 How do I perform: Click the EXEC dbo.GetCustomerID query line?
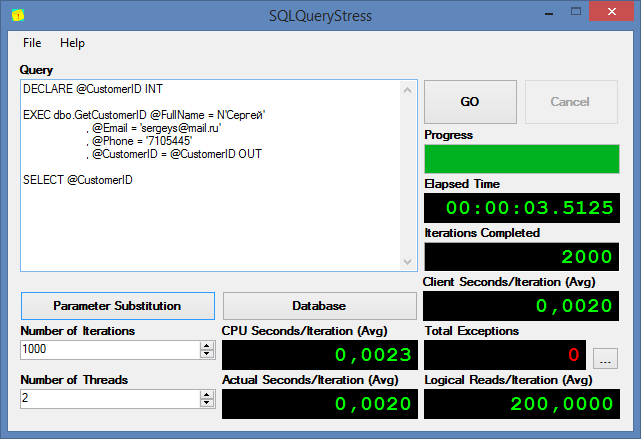coord(144,115)
